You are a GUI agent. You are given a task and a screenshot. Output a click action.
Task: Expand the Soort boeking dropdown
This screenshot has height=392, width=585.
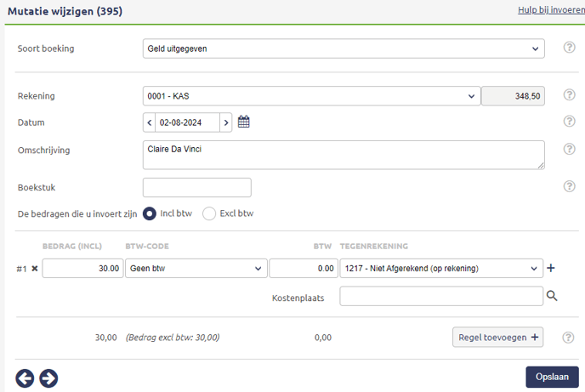tap(343, 48)
